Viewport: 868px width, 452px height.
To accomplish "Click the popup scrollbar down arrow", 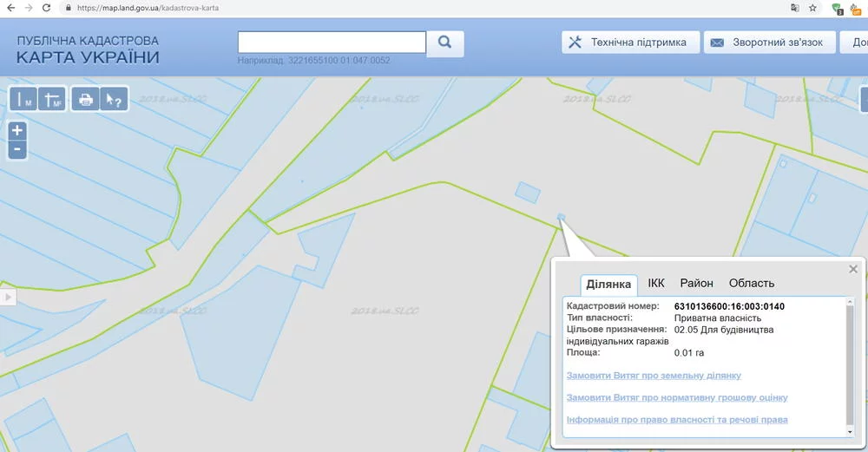I will tap(850, 431).
